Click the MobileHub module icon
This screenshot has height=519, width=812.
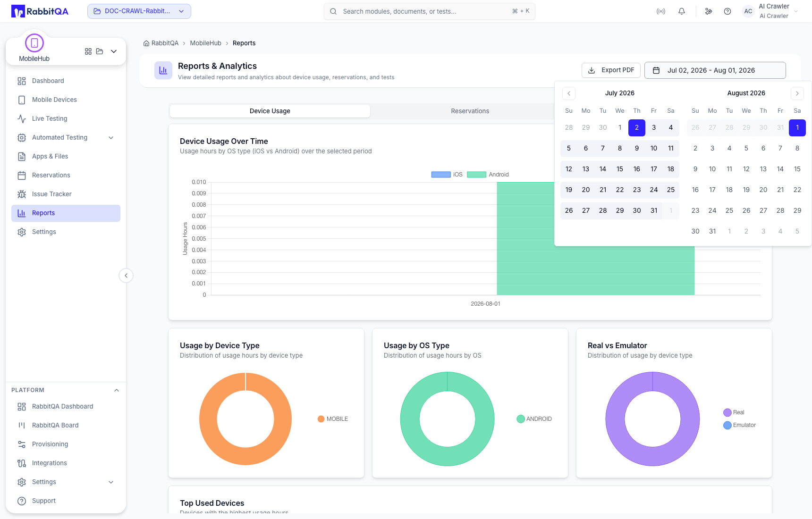(34, 43)
